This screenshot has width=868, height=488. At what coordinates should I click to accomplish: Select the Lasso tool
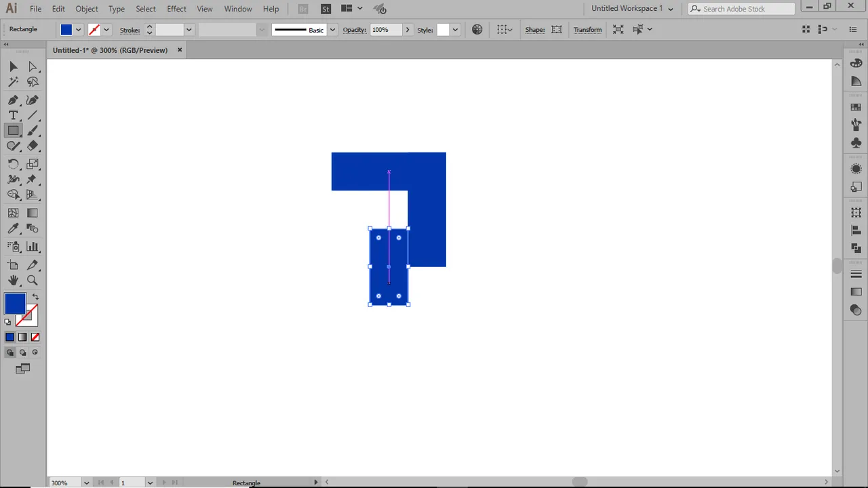coord(33,82)
